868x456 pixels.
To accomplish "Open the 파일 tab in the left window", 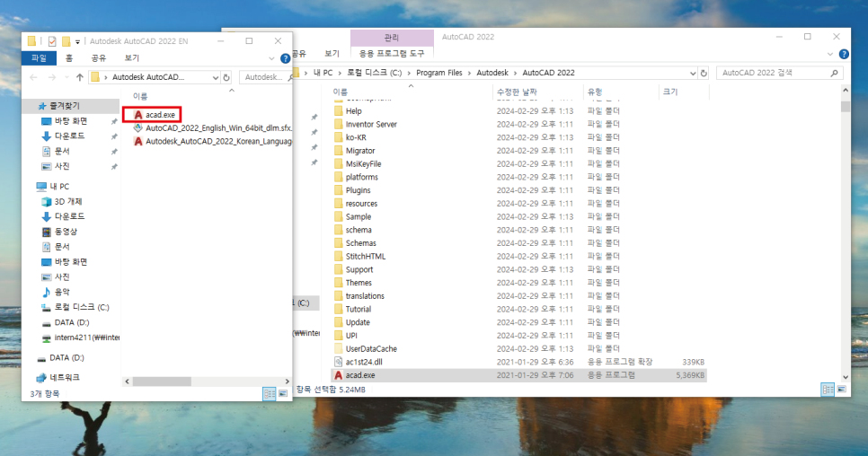I will 39,57.
